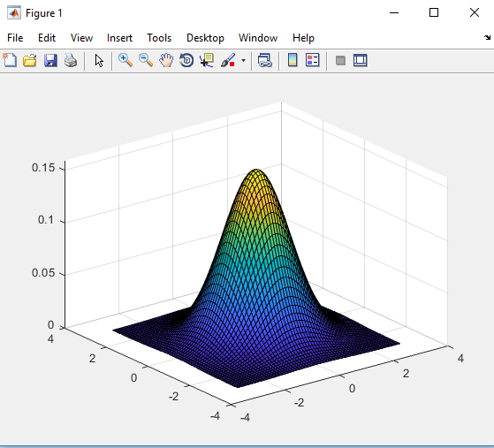Image resolution: width=494 pixels, height=448 pixels.
Task: Hide plot tools with the gray square icon
Action: [x=340, y=60]
